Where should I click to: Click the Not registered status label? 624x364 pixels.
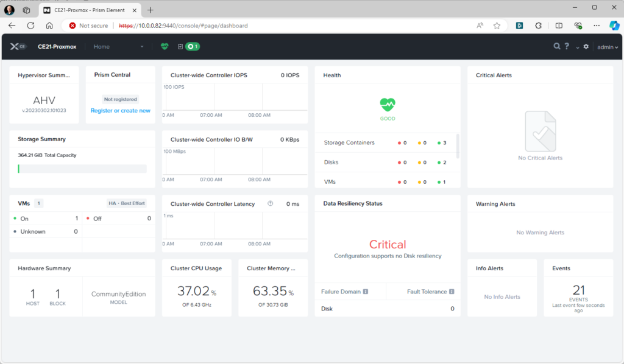pyautogui.click(x=121, y=99)
